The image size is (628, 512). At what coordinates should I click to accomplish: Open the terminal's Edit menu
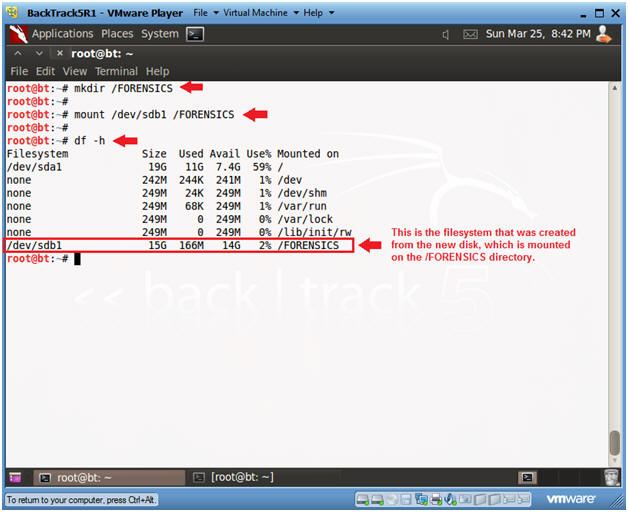click(x=45, y=71)
